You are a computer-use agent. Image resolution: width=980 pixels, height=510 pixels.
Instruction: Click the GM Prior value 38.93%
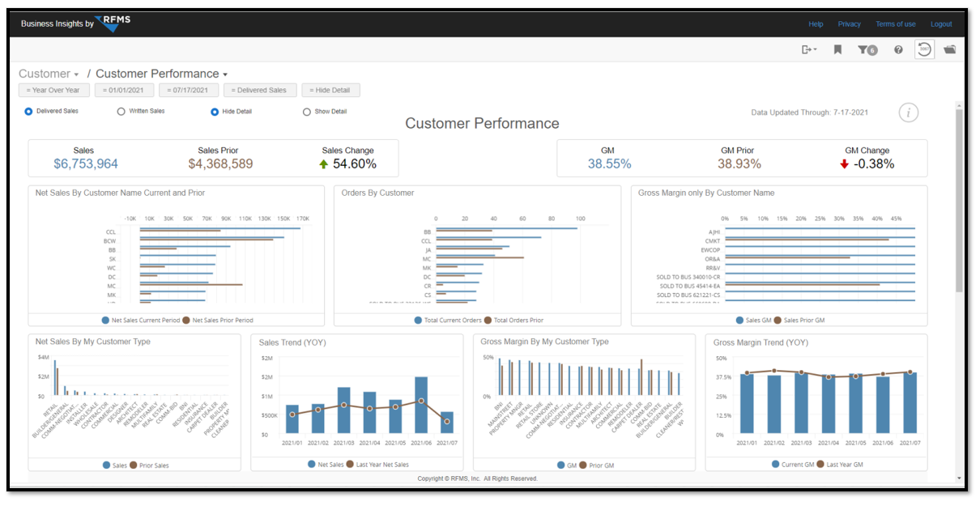tap(739, 164)
